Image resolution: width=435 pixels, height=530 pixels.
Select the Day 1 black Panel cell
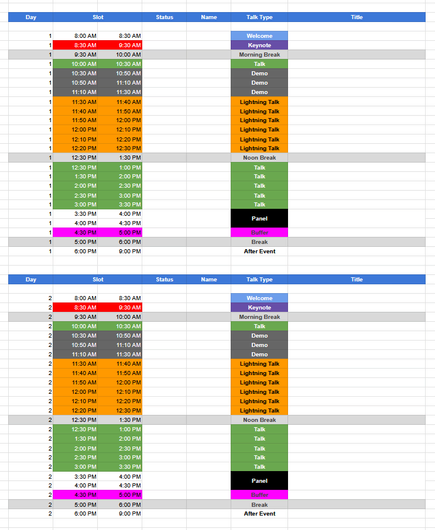pyautogui.click(x=259, y=218)
